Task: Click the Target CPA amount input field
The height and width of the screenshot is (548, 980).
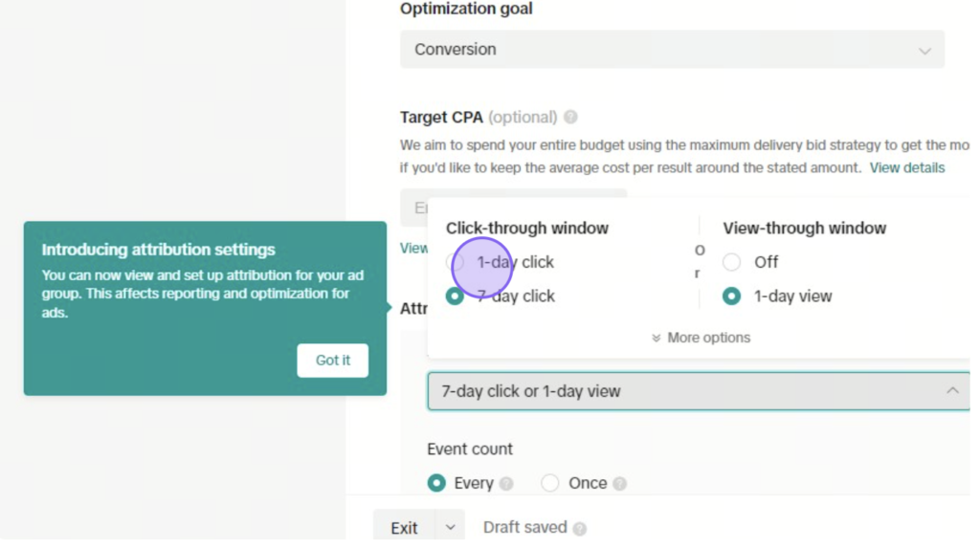Action: tap(513, 208)
